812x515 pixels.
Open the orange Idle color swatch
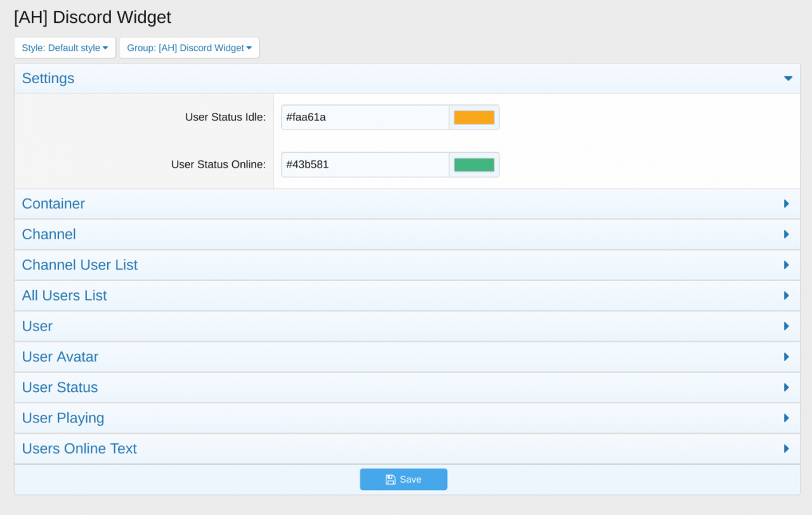pyautogui.click(x=474, y=117)
